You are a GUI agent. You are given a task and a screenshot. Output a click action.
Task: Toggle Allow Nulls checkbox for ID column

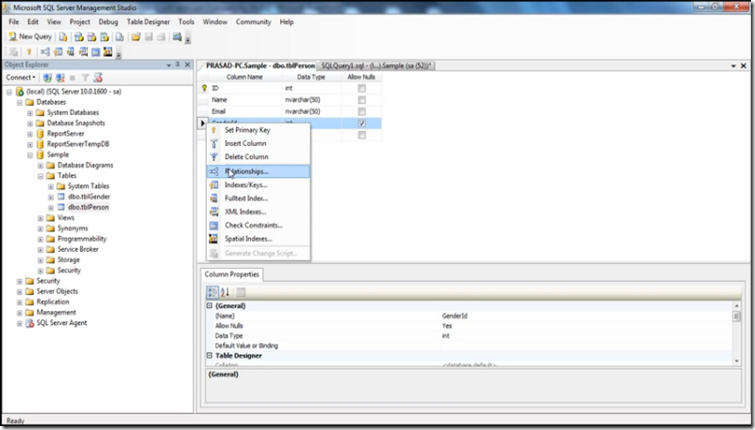[362, 88]
